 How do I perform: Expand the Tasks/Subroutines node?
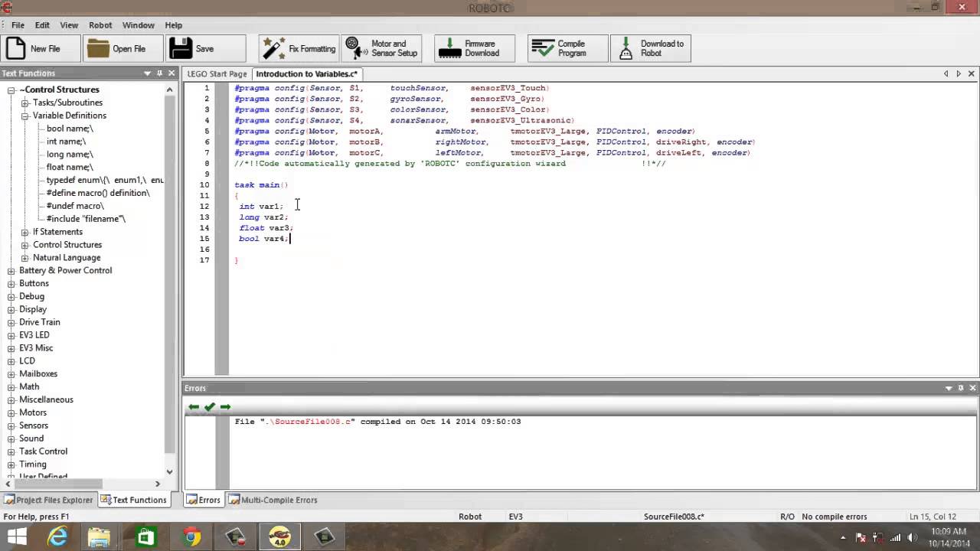pos(24,103)
